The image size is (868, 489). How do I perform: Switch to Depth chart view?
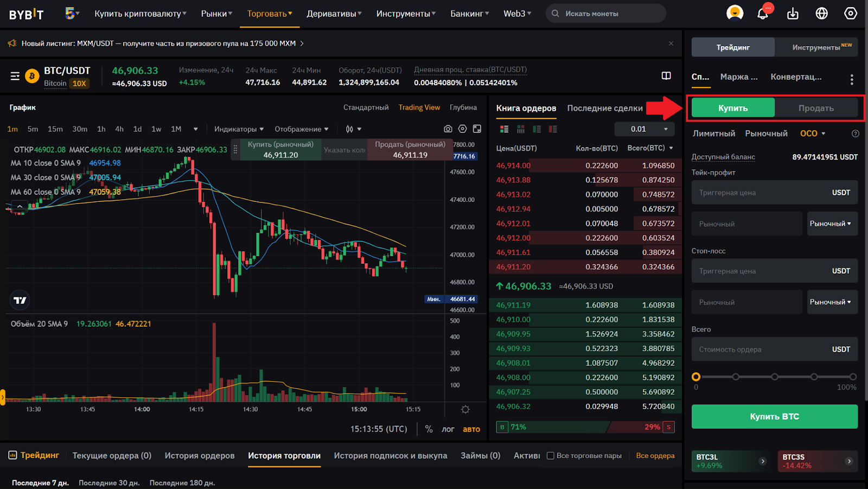point(463,107)
